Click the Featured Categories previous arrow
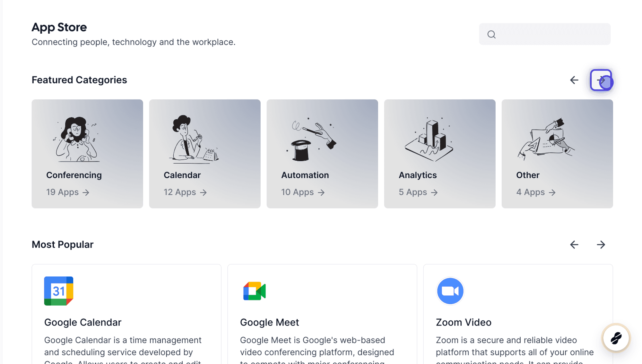This screenshot has height=364, width=642. pos(574,80)
